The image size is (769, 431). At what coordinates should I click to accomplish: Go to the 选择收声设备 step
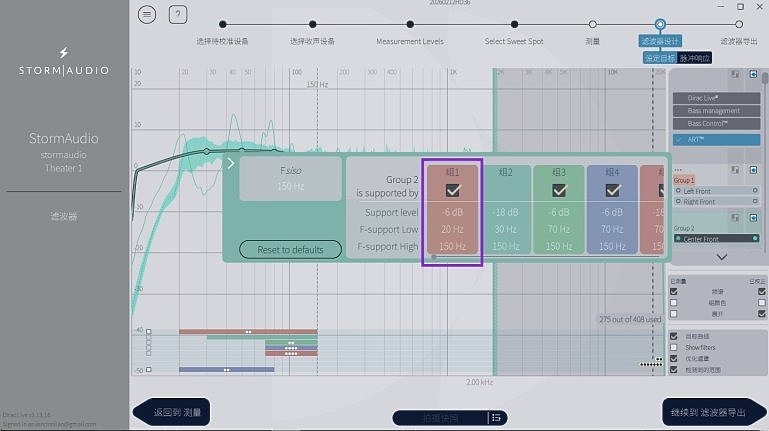pyautogui.click(x=312, y=41)
